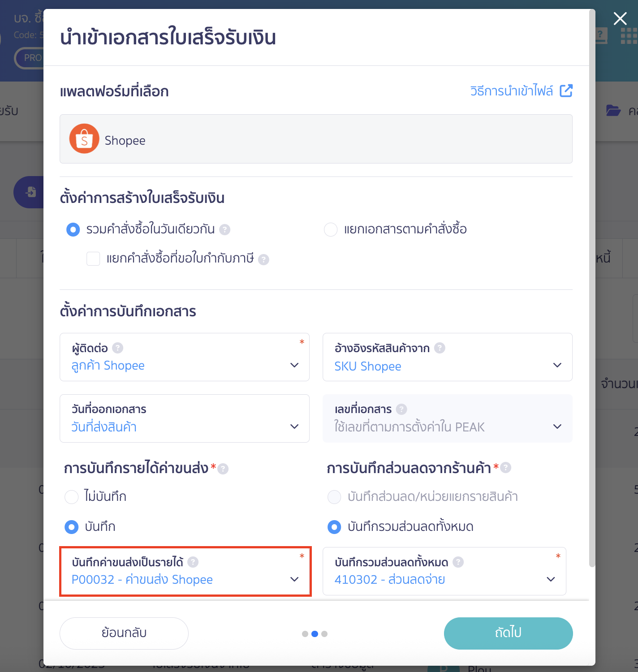Click the help icon next to ผู้ติดต่อ
The image size is (638, 672).
coord(117,348)
